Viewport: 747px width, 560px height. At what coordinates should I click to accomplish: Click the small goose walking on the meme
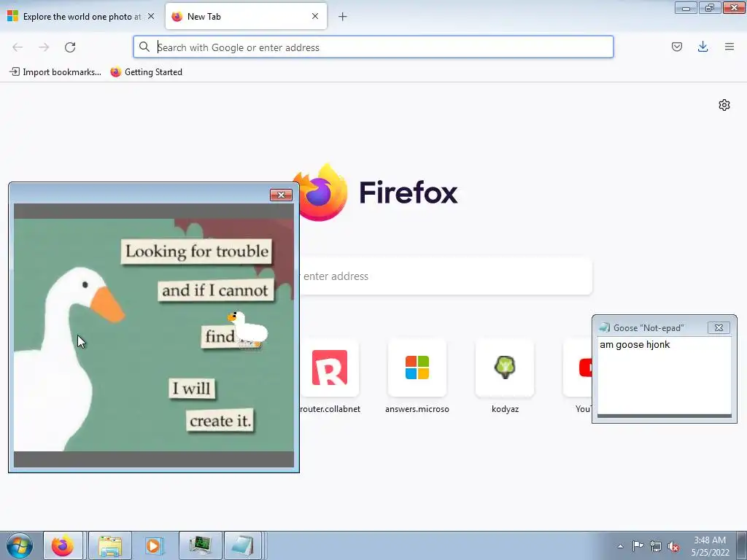[x=248, y=330]
